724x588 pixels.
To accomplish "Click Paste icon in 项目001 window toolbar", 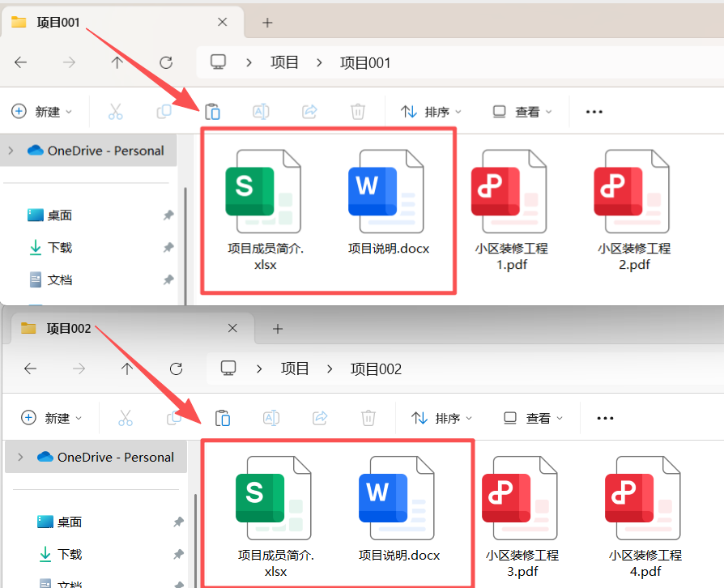I will click(212, 111).
